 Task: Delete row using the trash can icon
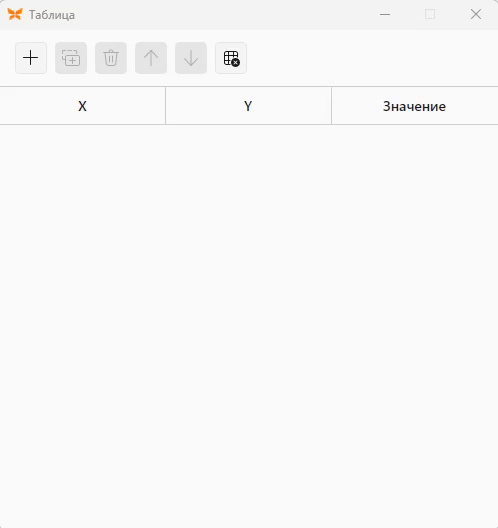tap(111, 58)
